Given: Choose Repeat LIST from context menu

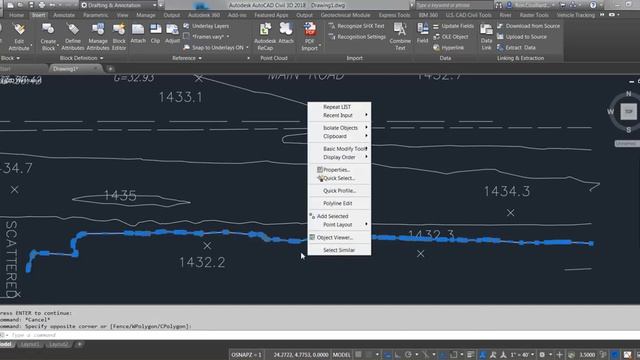Looking at the screenshot, I should [339, 107].
